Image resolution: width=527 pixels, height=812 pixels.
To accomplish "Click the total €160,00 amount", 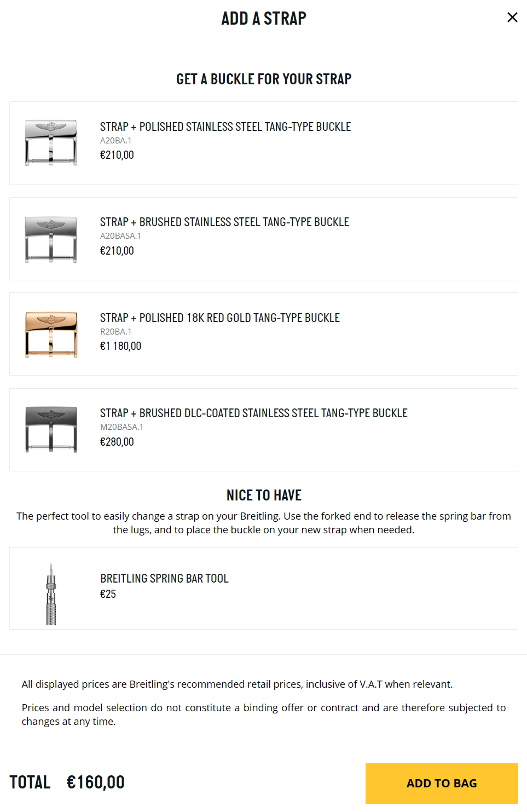I will [x=96, y=782].
